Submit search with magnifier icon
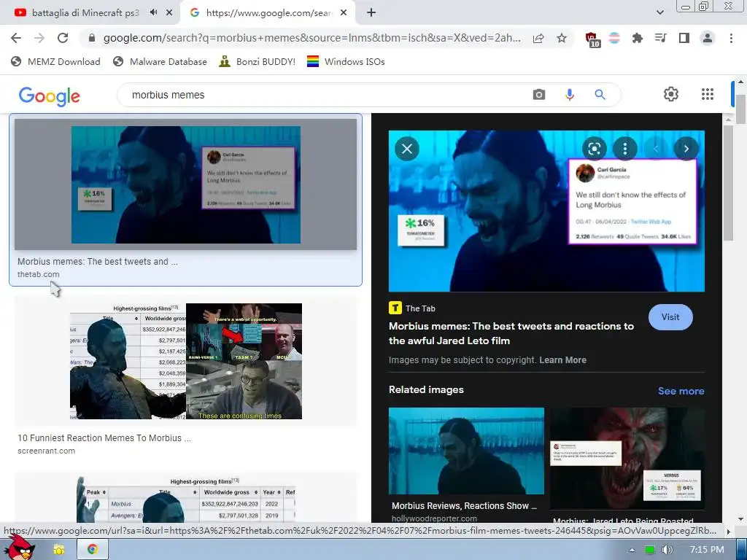This screenshot has height=560, width=747. pyautogui.click(x=600, y=95)
